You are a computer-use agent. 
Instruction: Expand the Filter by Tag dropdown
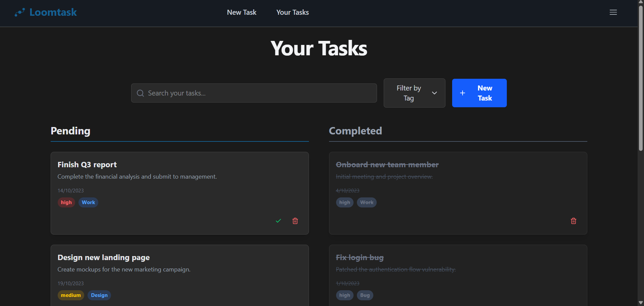pyautogui.click(x=414, y=93)
